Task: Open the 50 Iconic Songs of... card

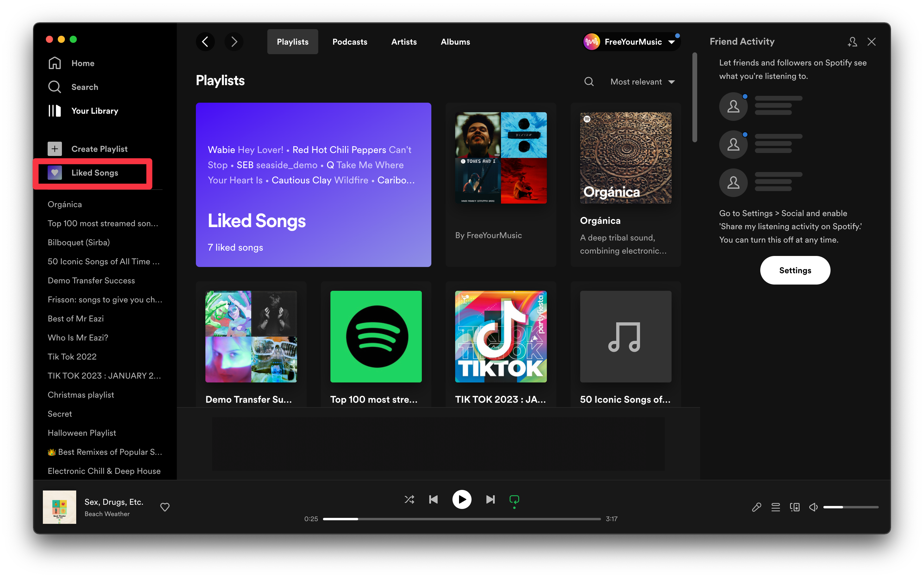Action: tap(625, 344)
